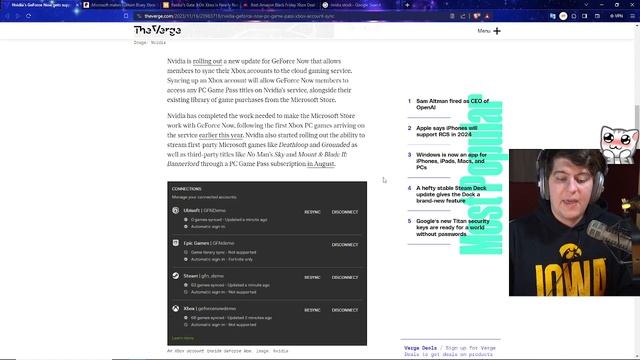Bookmark this page with the bookmark icon
The height and width of the screenshot is (360, 640).
tap(126, 16)
